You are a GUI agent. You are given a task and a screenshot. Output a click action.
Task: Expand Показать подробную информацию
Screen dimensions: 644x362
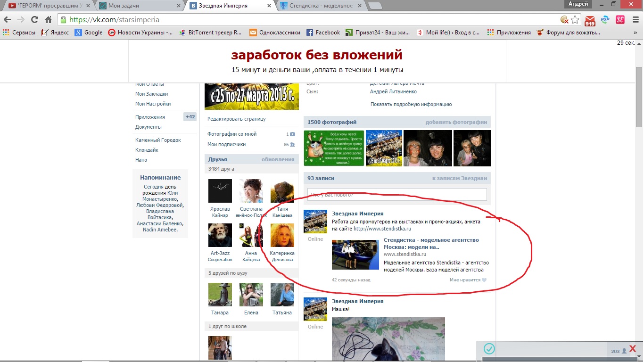(411, 104)
